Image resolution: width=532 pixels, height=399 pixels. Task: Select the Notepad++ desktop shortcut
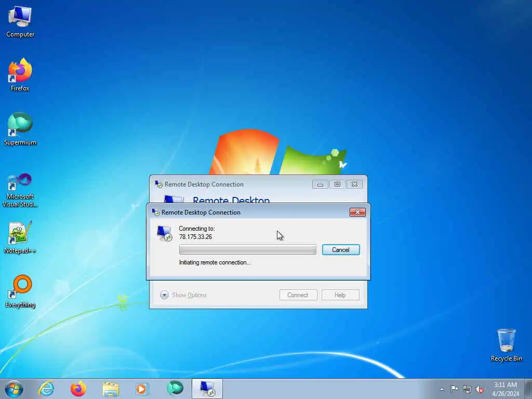click(20, 237)
